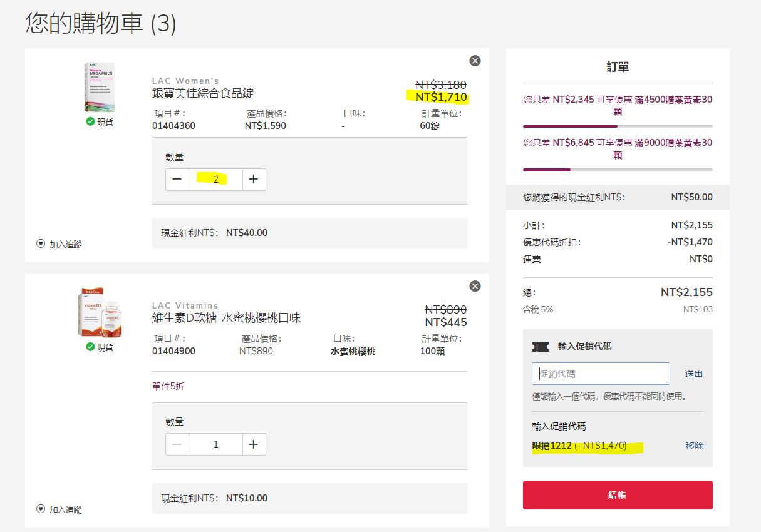Select the 訂單 summary heading

pyautogui.click(x=618, y=67)
